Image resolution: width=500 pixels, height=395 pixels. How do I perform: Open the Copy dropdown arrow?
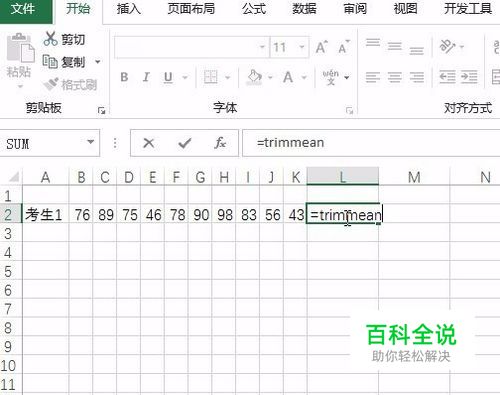tap(98, 62)
